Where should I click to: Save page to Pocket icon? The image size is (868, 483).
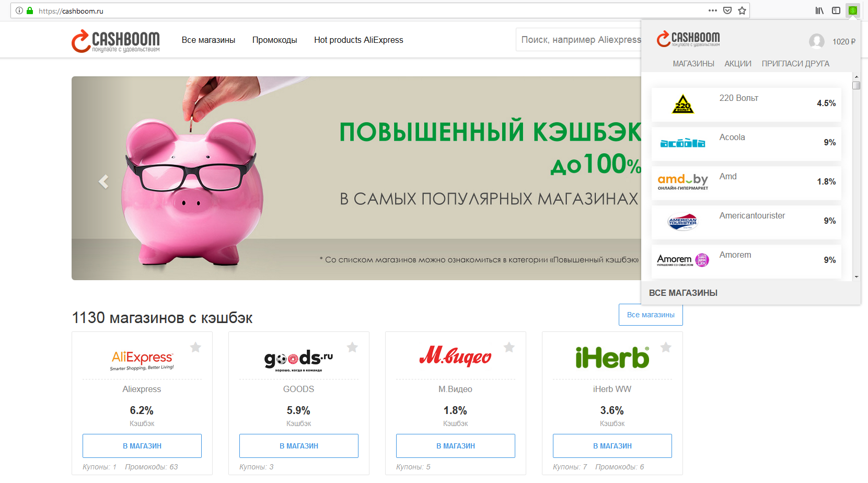click(x=727, y=10)
